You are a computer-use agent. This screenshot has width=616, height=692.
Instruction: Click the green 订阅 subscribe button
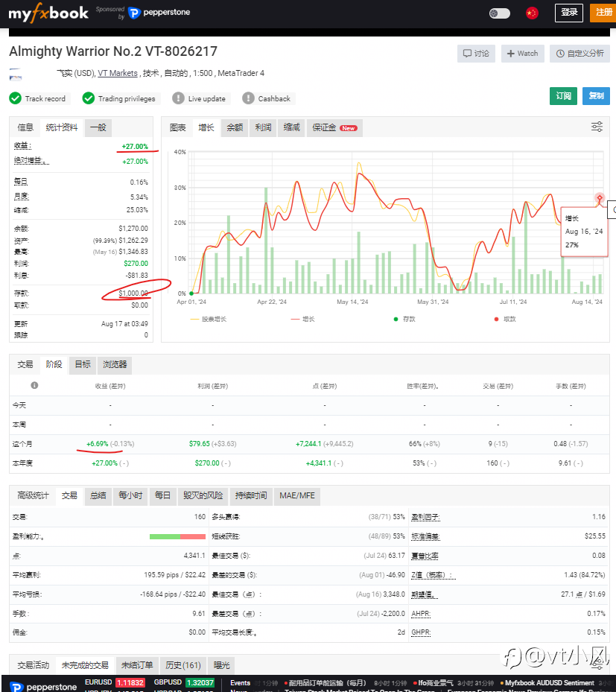coord(564,96)
